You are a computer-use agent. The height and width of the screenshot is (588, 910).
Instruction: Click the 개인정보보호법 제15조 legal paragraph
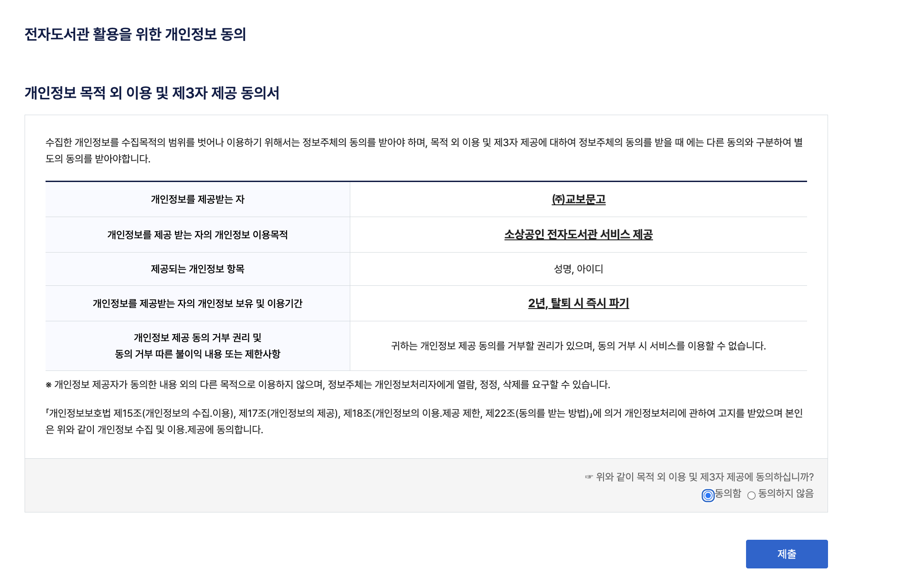tap(424, 421)
